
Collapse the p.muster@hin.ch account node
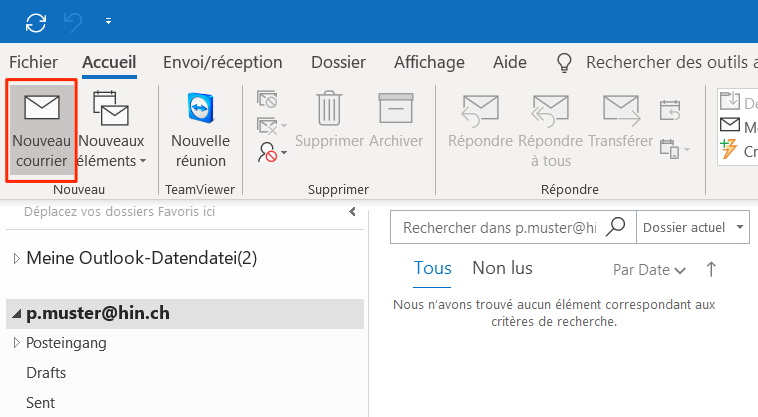coord(16,314)
